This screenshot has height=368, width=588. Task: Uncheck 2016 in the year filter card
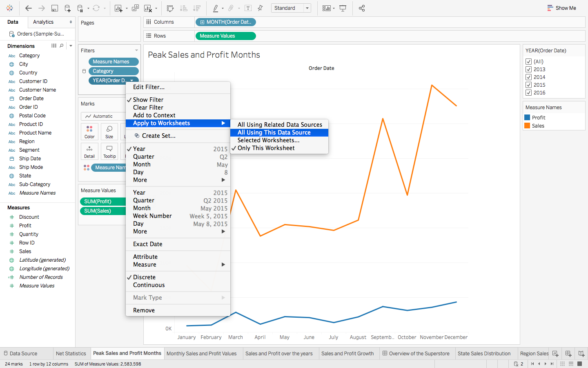click(528, 92)
